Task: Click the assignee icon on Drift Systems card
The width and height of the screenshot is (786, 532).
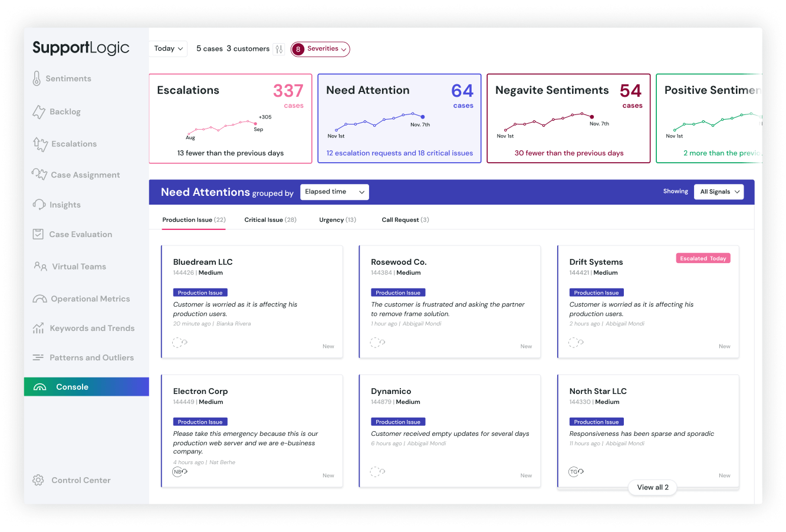Action: [x=575, y=342]
